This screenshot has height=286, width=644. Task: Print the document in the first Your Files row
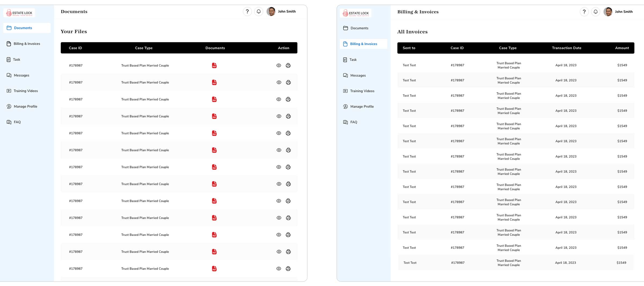(288, 65)
